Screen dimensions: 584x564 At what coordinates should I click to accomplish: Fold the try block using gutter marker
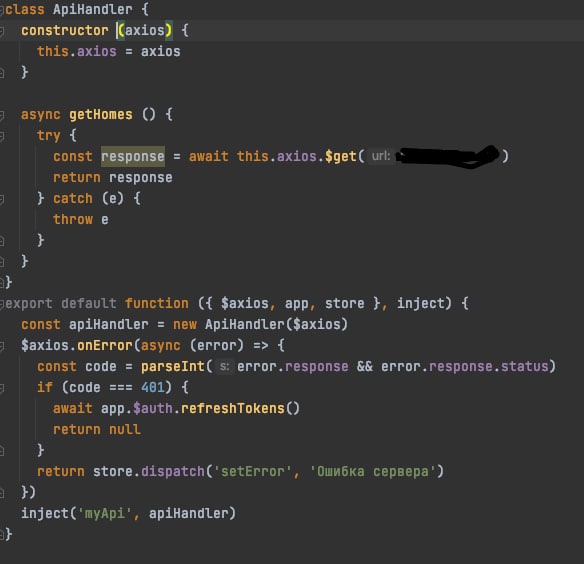pos(2,136)
